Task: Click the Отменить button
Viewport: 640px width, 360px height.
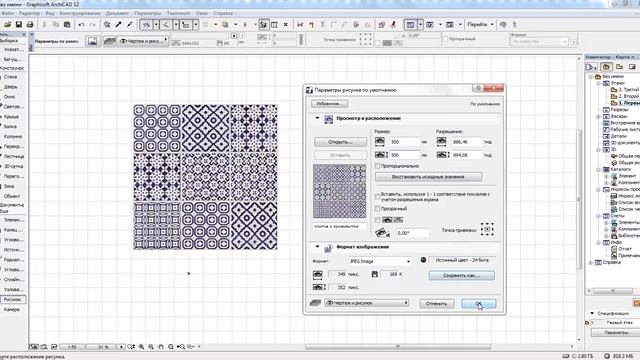Action: coord(437,304)
